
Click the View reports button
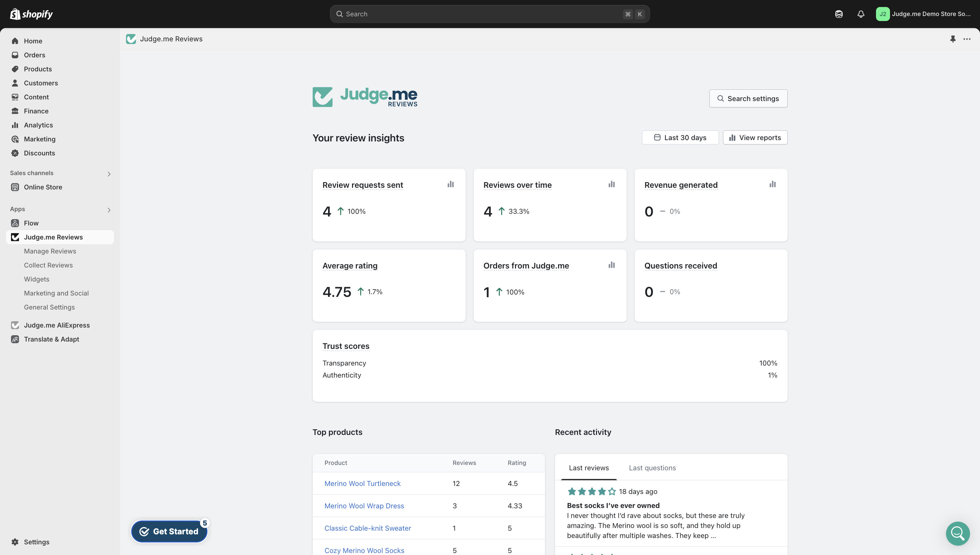[x=755, y=138]
